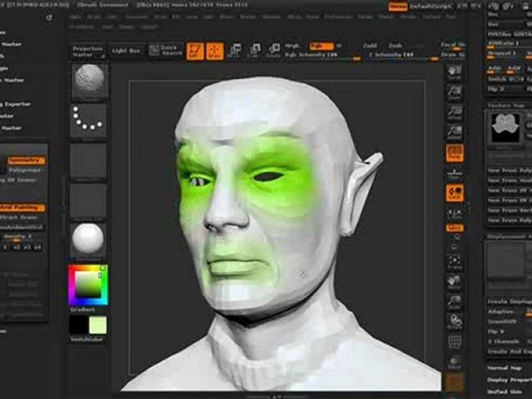Click the Actual size icon

click(x=454, y=112)
